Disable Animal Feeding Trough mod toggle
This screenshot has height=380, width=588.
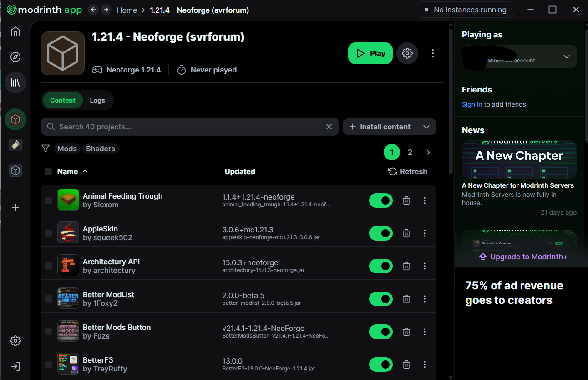tap(381, 200)
